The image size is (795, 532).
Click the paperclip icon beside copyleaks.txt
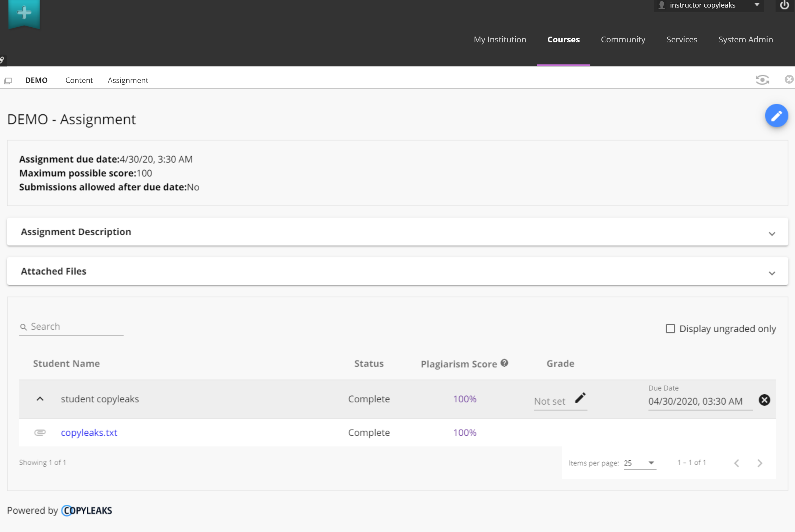coord(40,432)
